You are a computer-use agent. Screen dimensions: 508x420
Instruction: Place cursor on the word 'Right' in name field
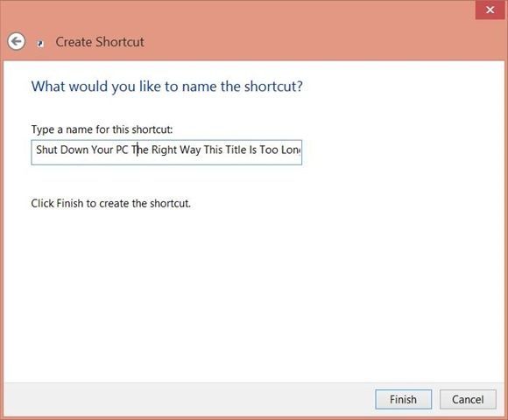pyautogui.click(x=165, y=150)
